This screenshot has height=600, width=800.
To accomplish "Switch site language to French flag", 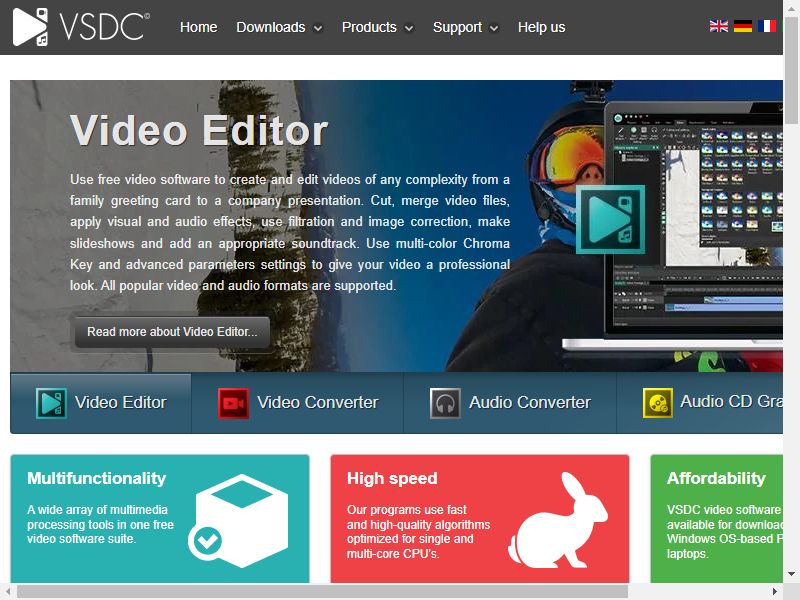I will tap(766, 26).
